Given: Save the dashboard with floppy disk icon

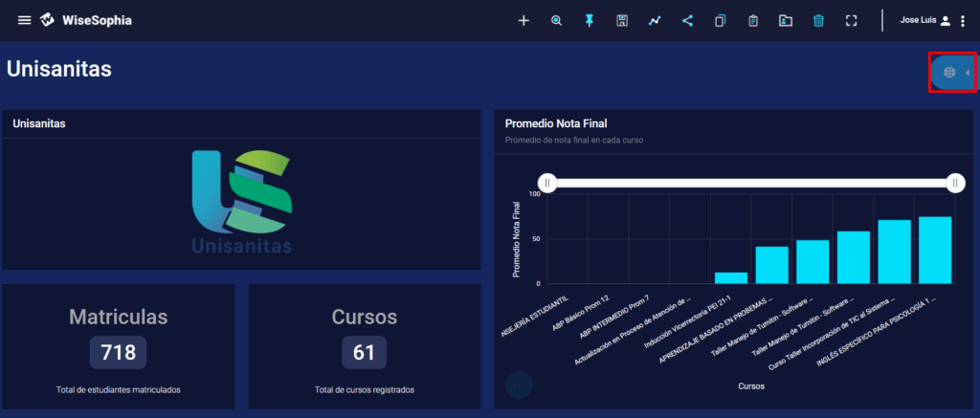Looking at the screenshot, I should [622, 21].
